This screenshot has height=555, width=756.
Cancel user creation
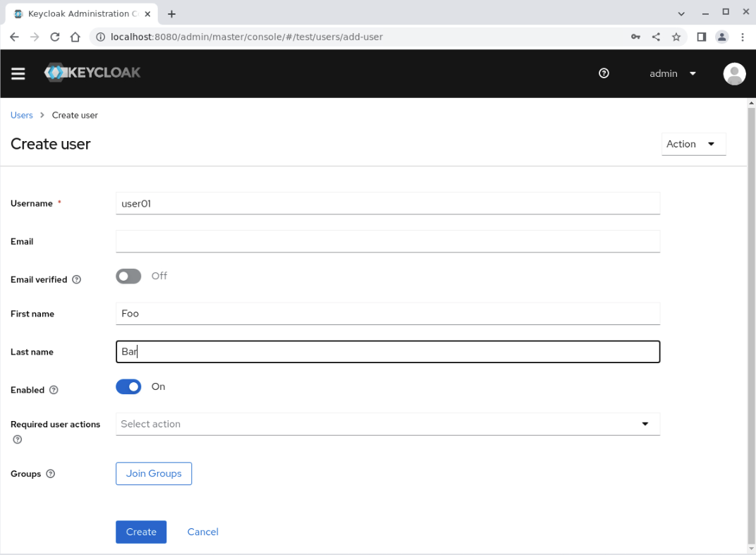coord(202,532)
